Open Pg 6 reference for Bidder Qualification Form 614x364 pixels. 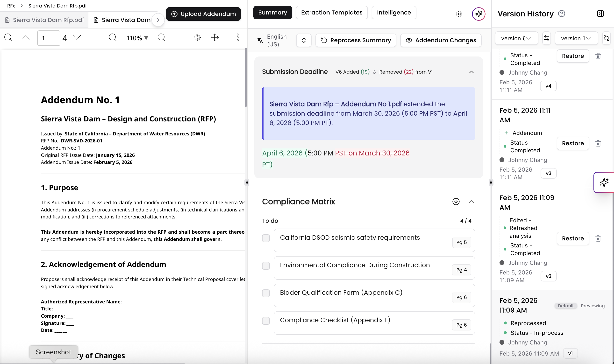coord(461,297)
